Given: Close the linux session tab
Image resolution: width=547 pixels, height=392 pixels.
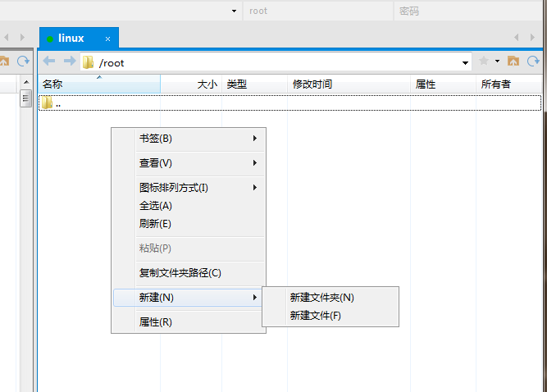Looking at the screenshot, I should [x=107, y=39].
